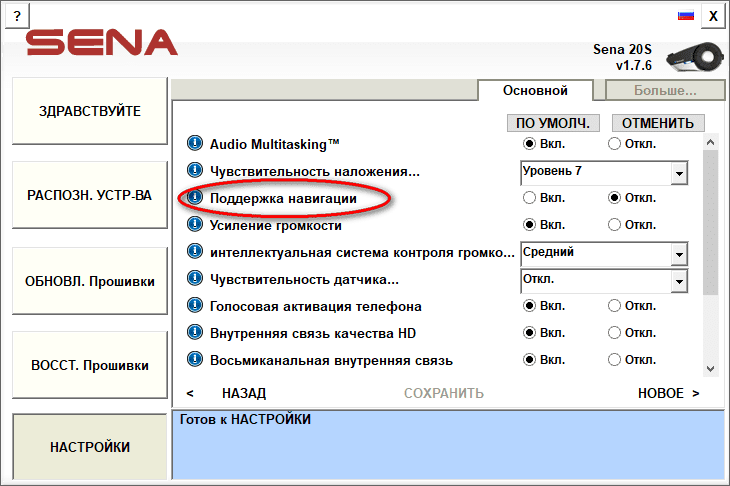Click the info icon beside Audio Multitasking
The height and width of the screenshot is (486, 730).
195,144
